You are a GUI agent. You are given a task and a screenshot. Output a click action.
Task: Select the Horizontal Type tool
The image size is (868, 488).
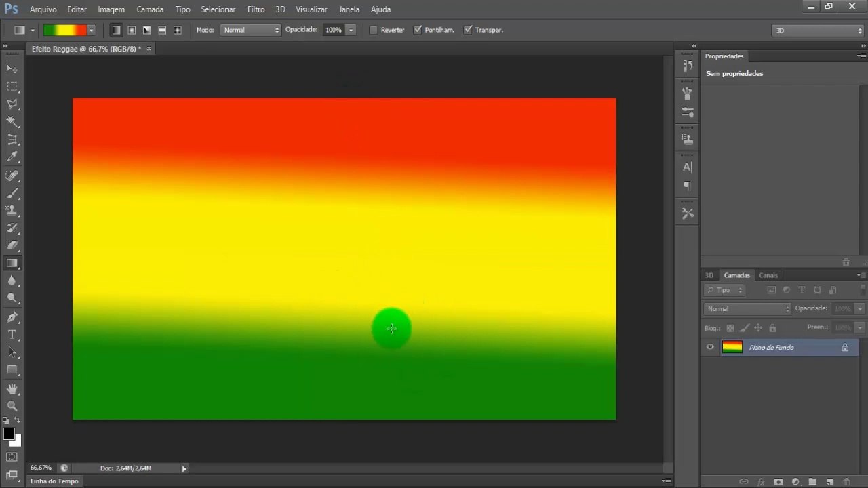pos(12,335)
